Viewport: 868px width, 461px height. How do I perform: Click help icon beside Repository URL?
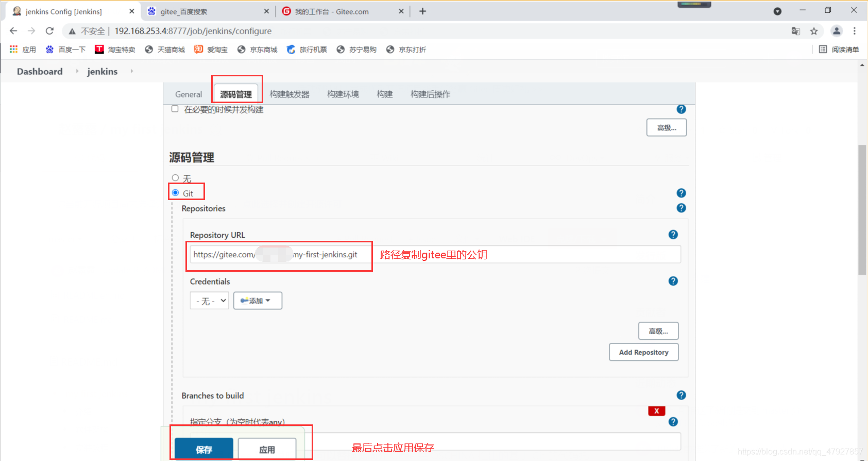coord(673,235)
